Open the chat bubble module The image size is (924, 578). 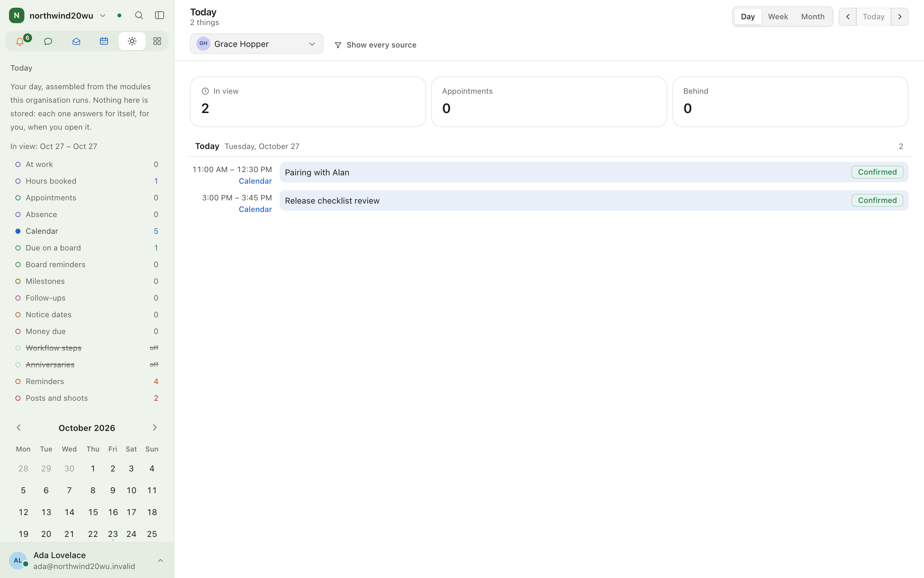[x=48, y=41]
